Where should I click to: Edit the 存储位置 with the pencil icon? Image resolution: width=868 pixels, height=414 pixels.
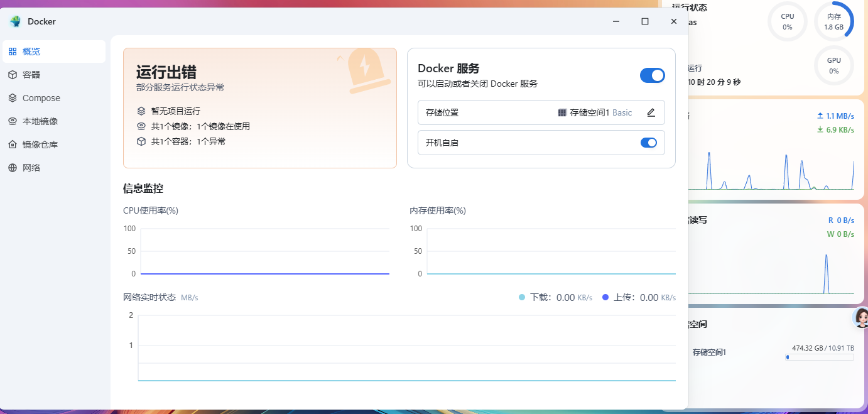click(651, 112)
